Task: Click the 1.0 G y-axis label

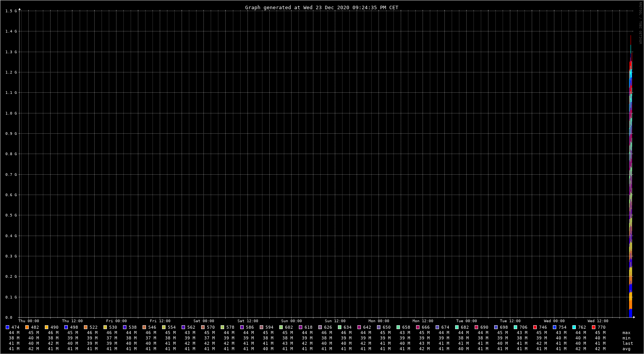Action: click(x=11, y=113)
